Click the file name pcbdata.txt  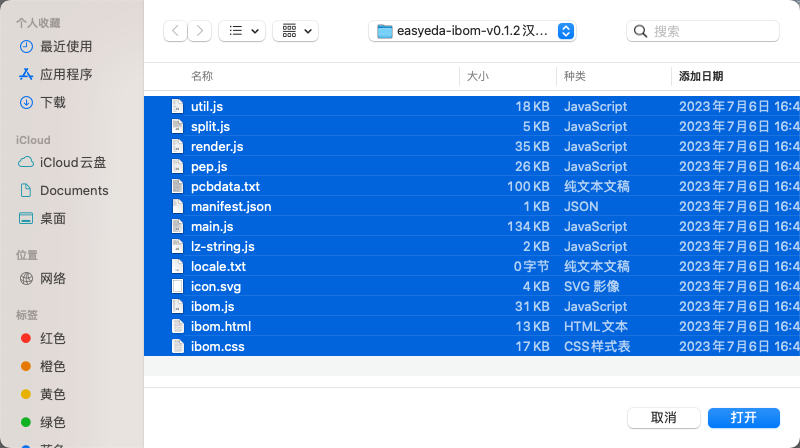click(x=226, y=186)
